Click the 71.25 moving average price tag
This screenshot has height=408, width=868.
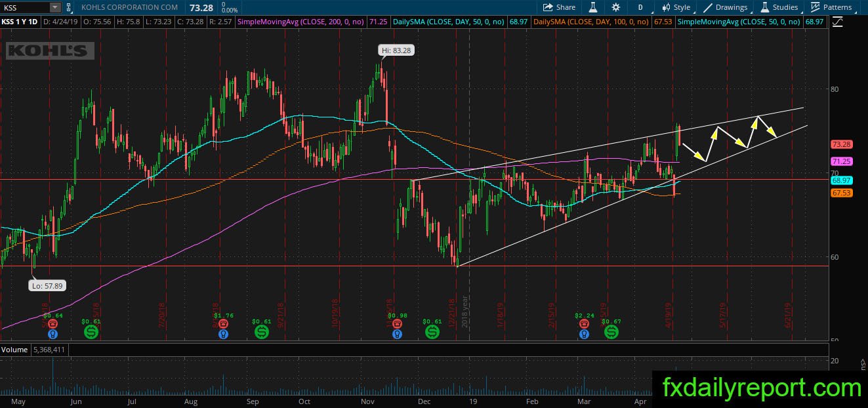coord(840,161)
